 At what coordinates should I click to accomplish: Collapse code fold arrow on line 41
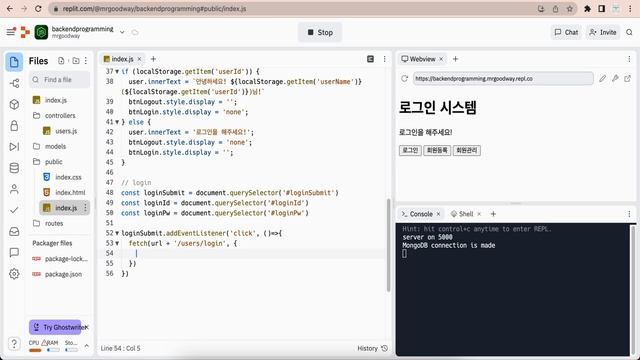point(117,122)
